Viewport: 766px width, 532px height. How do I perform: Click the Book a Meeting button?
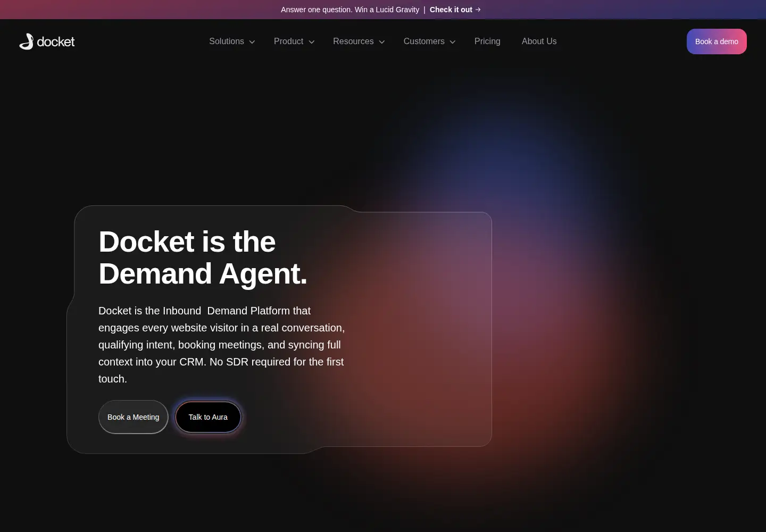click(x=134, y=417)
